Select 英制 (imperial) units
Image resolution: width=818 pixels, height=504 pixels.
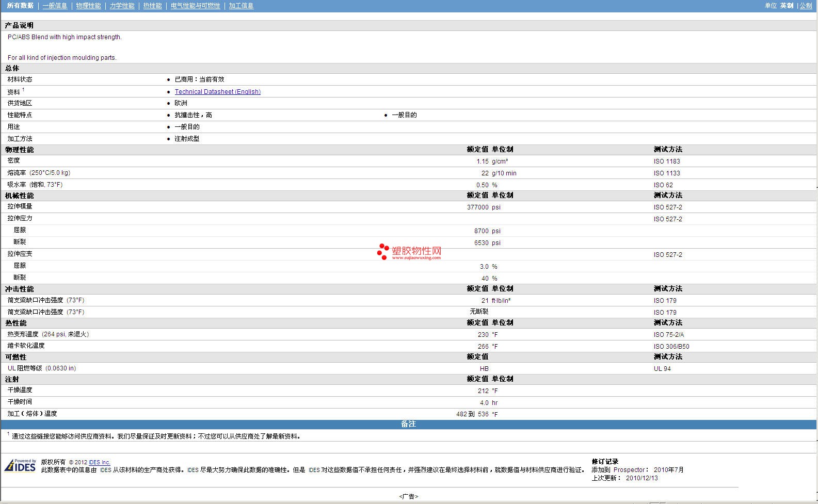[787, 6]
